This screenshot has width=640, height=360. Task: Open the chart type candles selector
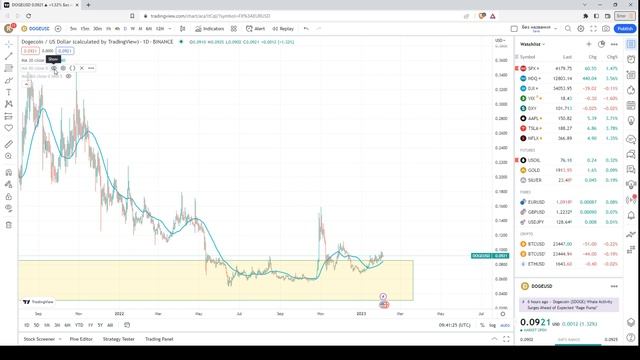point(182,29)
